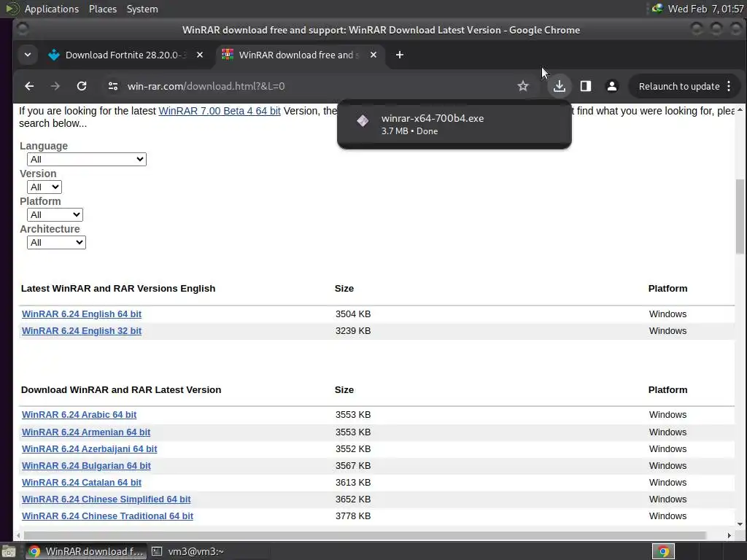747x560 pixels.
Task: Switch to Download Fortnite tab
Action: (126, 55)
